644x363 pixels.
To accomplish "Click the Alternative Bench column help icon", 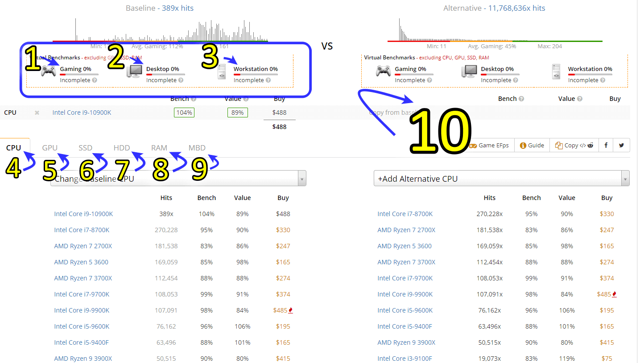I will 521,99.
